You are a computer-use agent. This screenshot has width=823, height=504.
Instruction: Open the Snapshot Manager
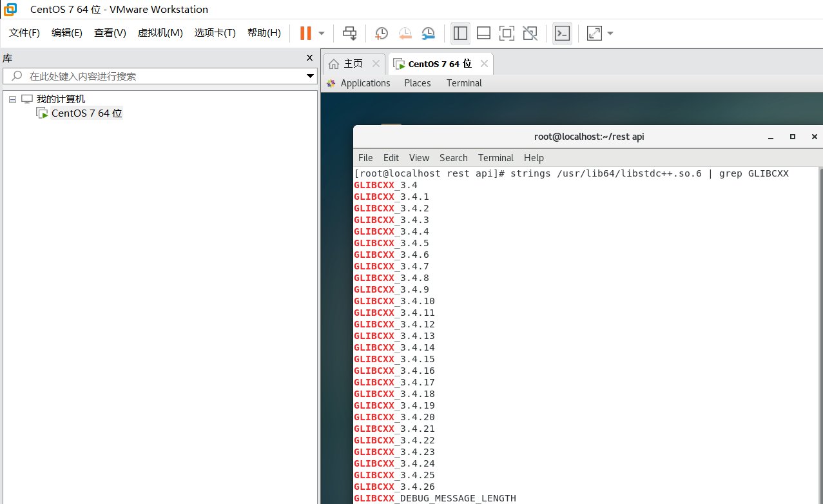(x=428, y=33)
